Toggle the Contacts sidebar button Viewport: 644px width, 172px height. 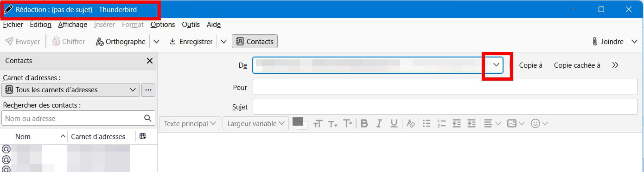(x=255, y=41)
